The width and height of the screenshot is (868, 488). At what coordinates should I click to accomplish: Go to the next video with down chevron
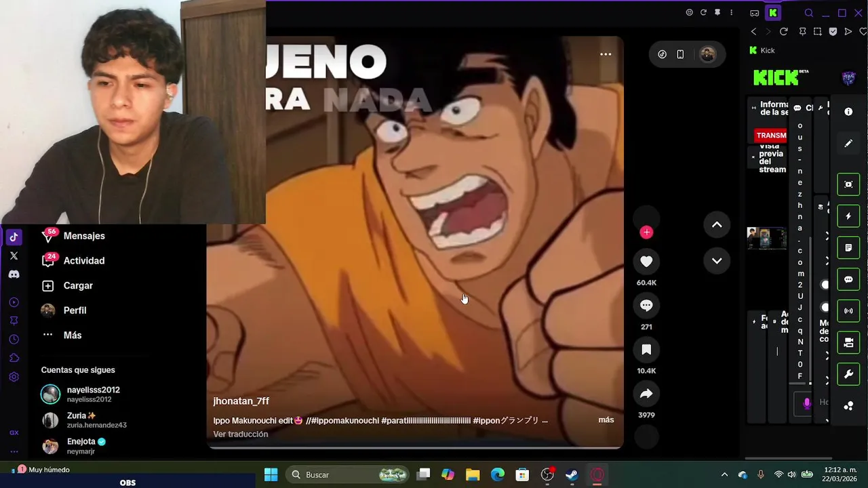point(717,261)
